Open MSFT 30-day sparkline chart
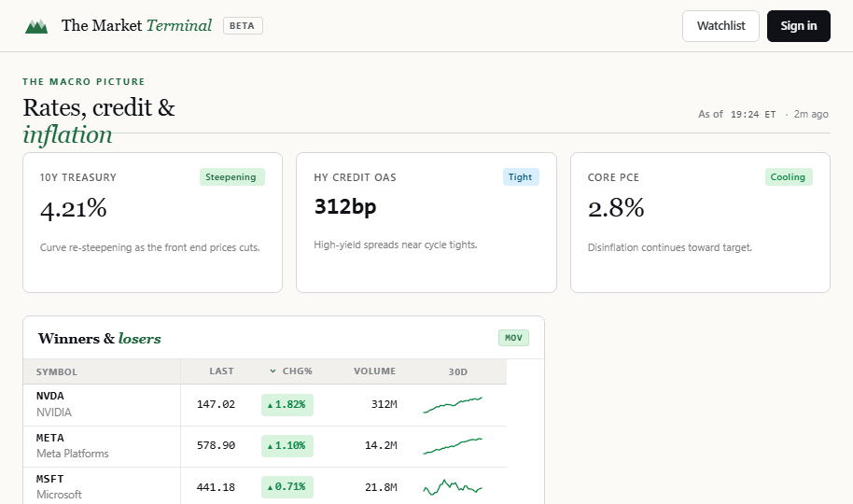 coord(453,486)
